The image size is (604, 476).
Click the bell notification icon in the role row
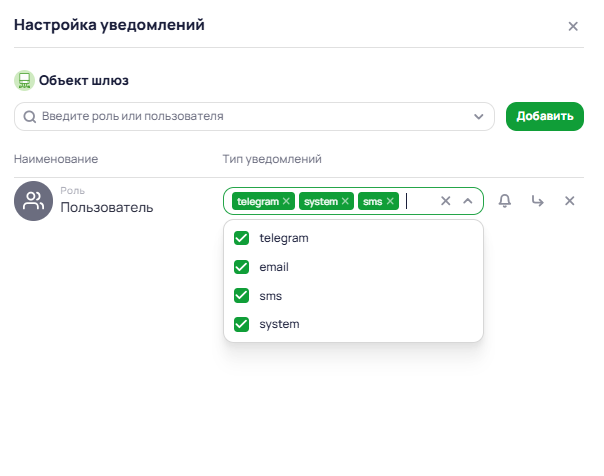click(505, 201)
